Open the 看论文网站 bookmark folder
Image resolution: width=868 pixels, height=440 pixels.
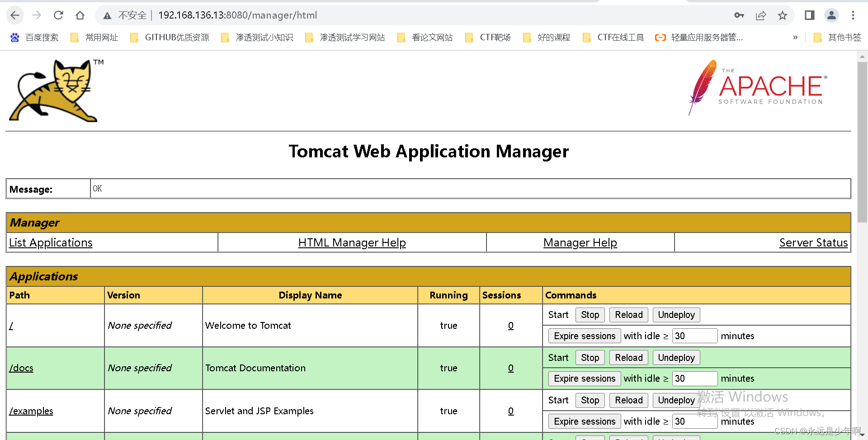(425, 38)
